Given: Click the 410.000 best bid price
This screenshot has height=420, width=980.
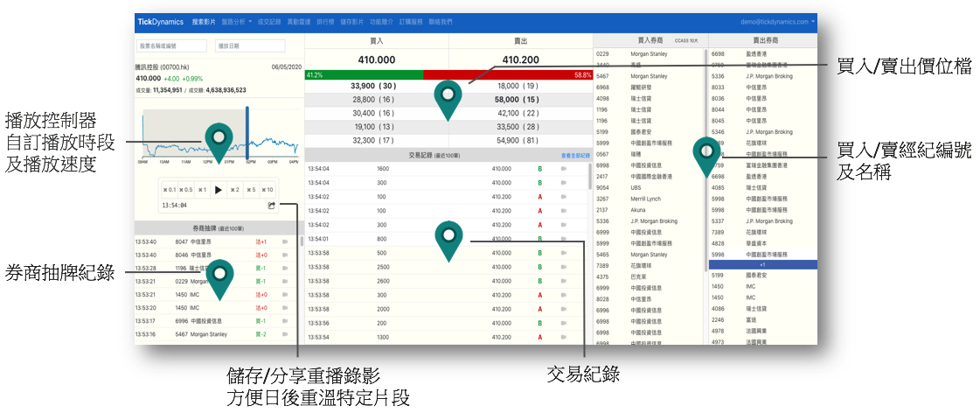Looking at the screenshot, I should click(376, 59).
